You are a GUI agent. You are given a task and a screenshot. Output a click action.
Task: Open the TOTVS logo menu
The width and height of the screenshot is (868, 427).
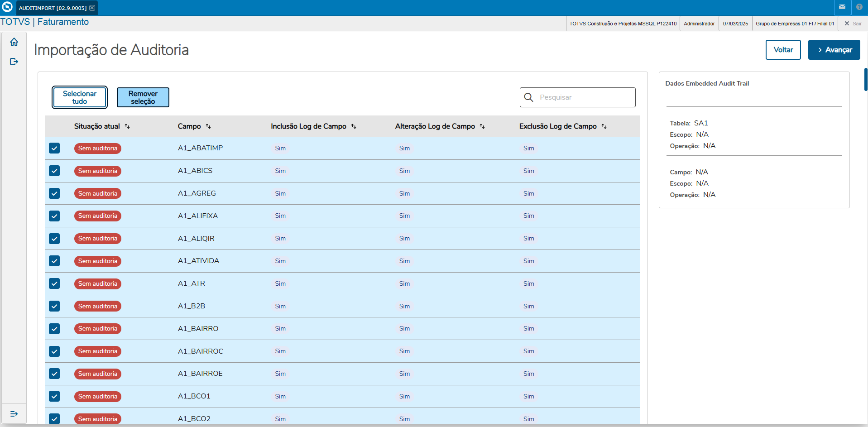(x=7, y=7)
